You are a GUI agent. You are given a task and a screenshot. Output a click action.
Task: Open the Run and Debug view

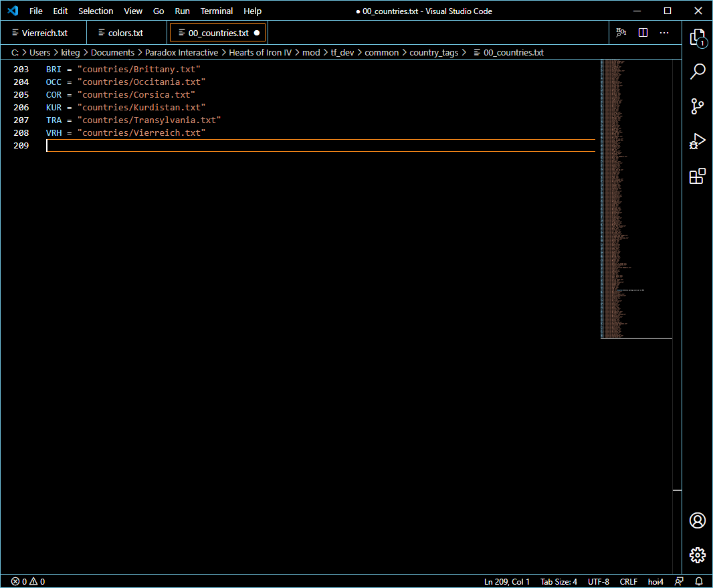(x=698, y=141)
